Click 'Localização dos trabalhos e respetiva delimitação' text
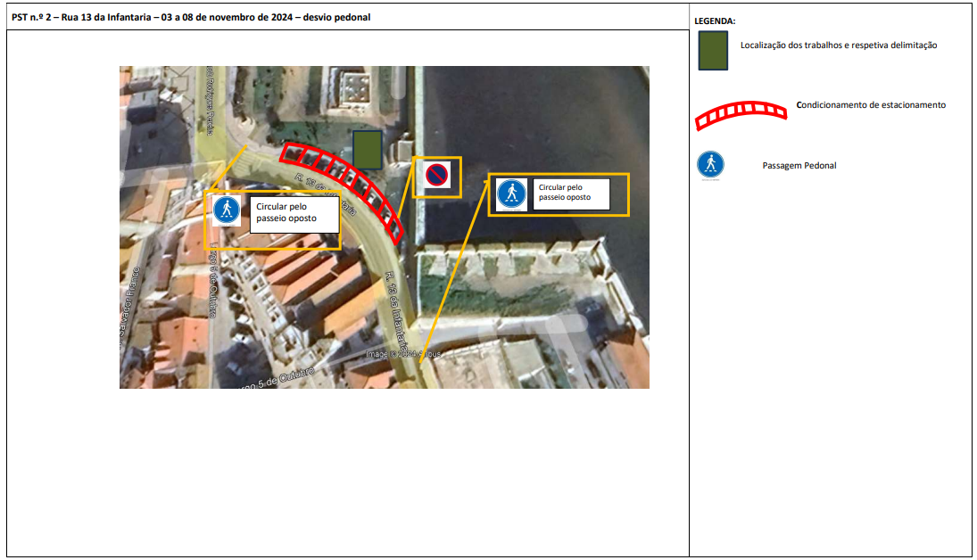Viewport: 977px width, 560px height. (838, 45)
